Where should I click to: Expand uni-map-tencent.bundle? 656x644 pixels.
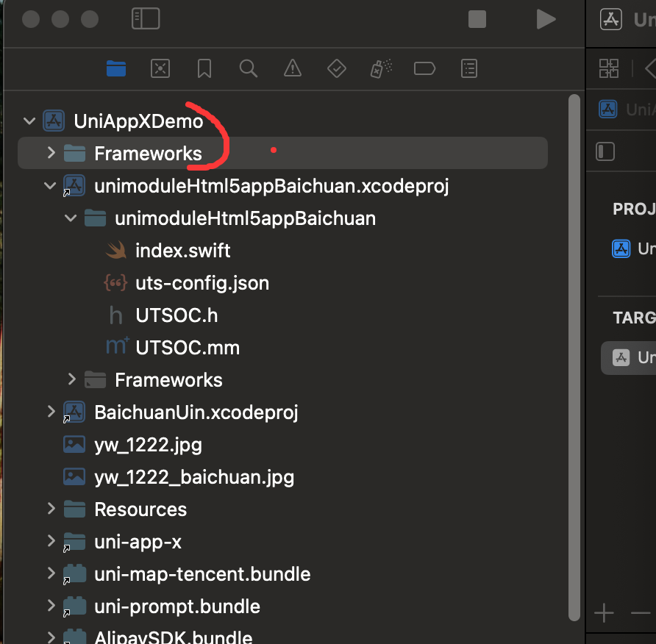51,573
